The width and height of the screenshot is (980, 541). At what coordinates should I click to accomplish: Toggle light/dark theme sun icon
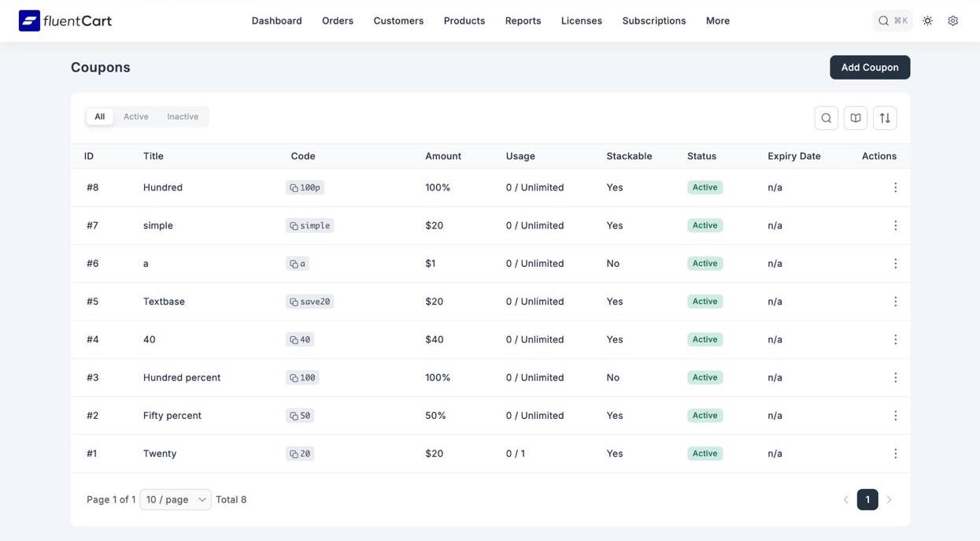tap(927, 21)
